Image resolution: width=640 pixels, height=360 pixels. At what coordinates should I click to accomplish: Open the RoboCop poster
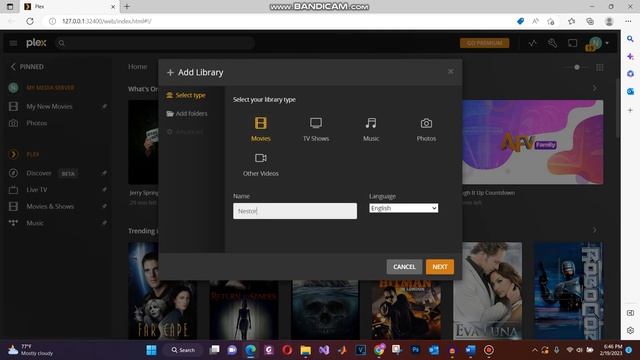pyautogui.click(x=568, y=291)
